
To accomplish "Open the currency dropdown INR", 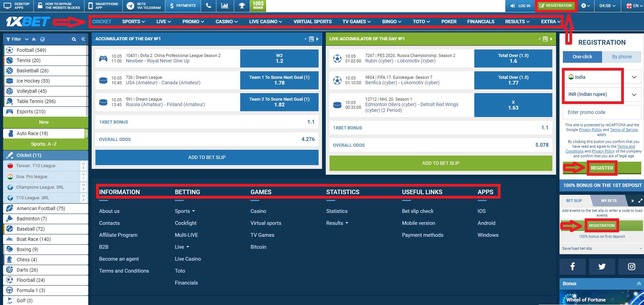I will coord(602,94).
